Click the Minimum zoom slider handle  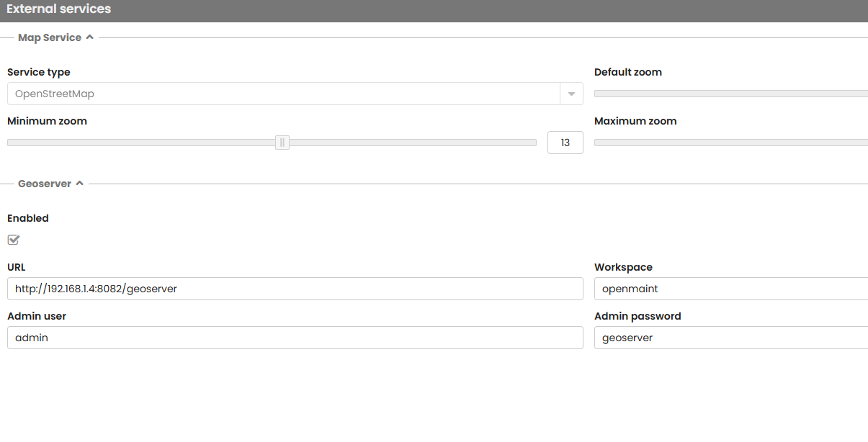click(282, 143)
